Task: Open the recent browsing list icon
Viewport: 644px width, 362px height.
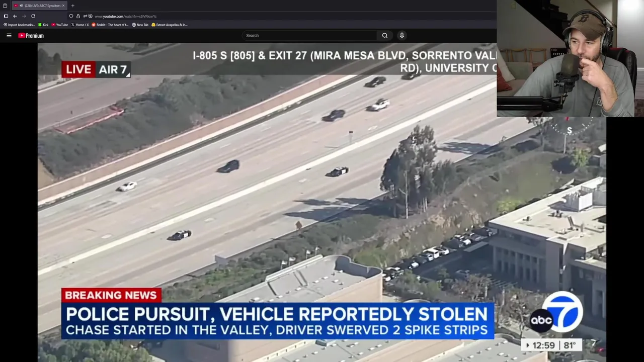Action: [x=5, y=6]
